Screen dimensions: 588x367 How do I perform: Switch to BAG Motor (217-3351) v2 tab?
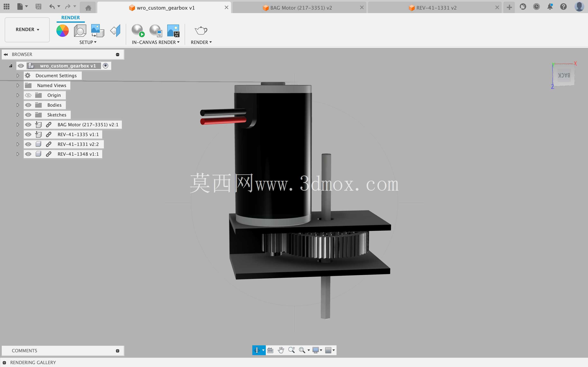click(x=299, y=8)
